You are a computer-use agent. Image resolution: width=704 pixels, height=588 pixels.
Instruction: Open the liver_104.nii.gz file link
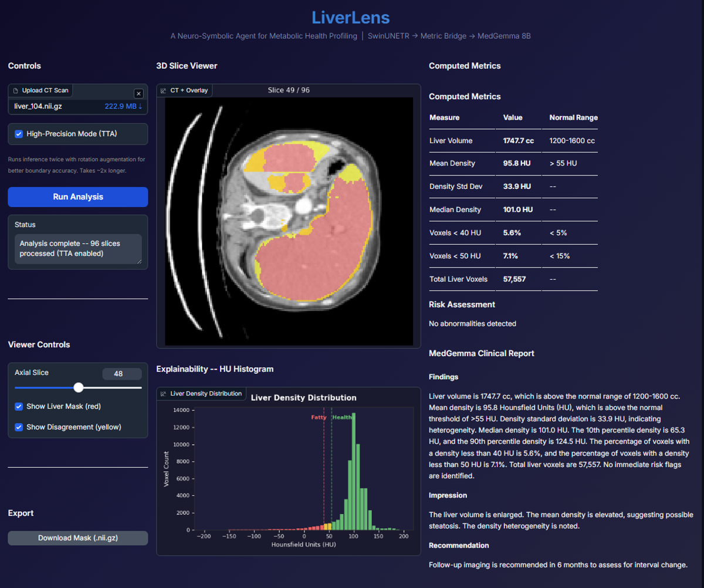pos(38,106)
